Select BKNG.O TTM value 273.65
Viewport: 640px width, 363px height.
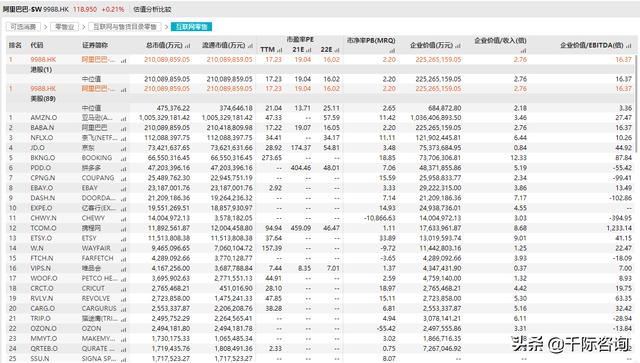[272, 158]
